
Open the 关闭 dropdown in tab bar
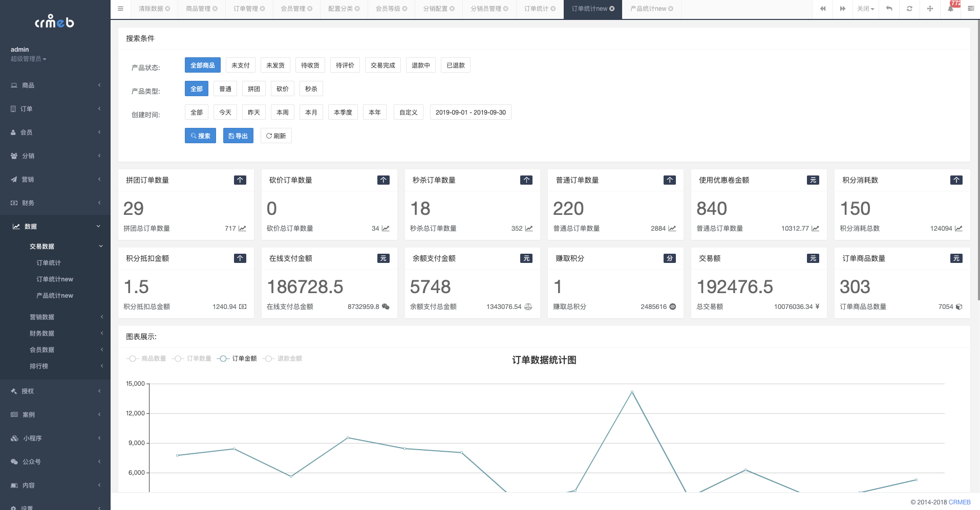(865, 9)
